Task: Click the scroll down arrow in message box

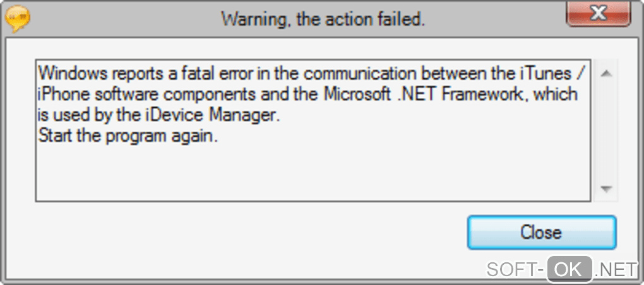Action: click(x=606, y=189)
